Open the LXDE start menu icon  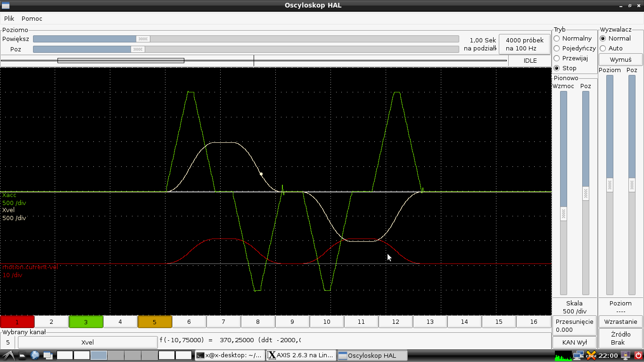[x=8, y=355]
